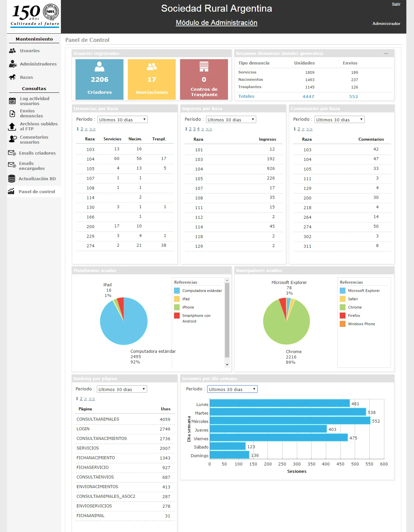Click the Salir logout link
This screenshot has width=414, height=532.
(396, 4)
